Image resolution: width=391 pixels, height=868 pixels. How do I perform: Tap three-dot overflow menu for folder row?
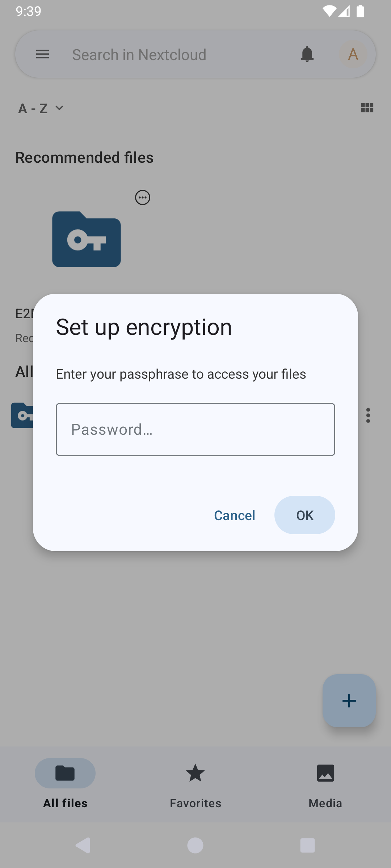(x=368, y=416)
